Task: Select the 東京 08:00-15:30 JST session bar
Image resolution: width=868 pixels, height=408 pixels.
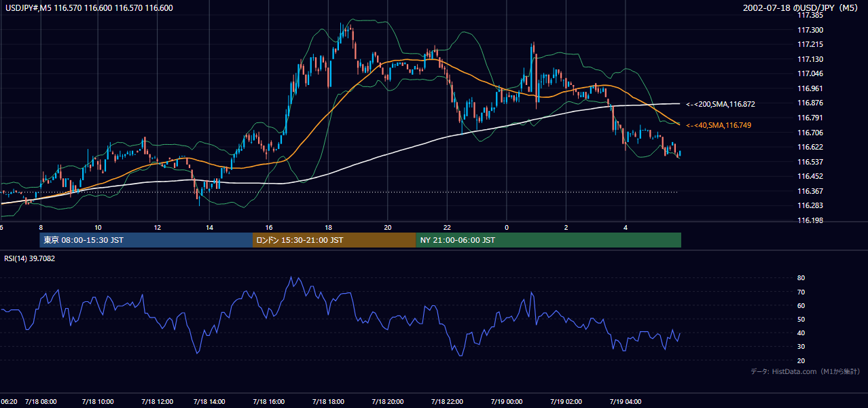Action: (145, 240)
